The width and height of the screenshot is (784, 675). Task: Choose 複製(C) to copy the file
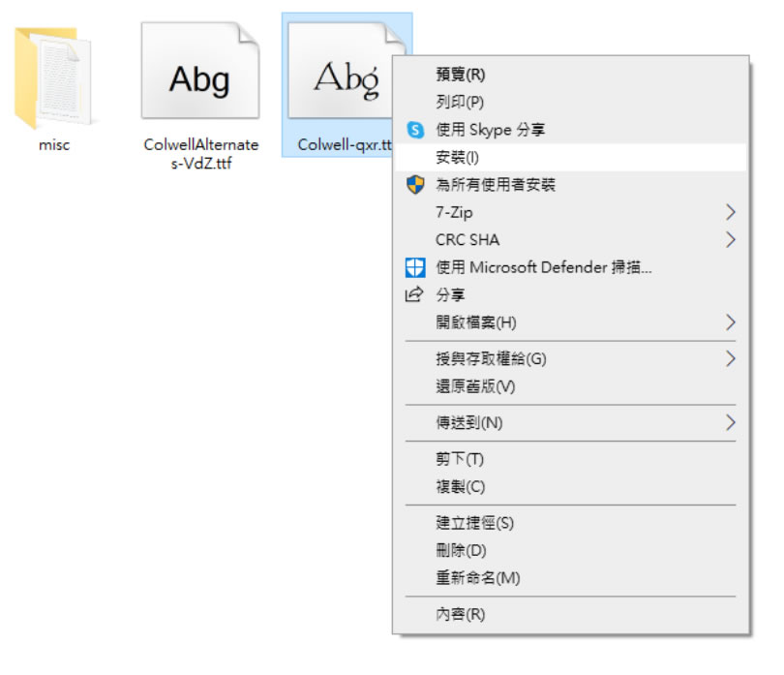[x=570, y=486]
